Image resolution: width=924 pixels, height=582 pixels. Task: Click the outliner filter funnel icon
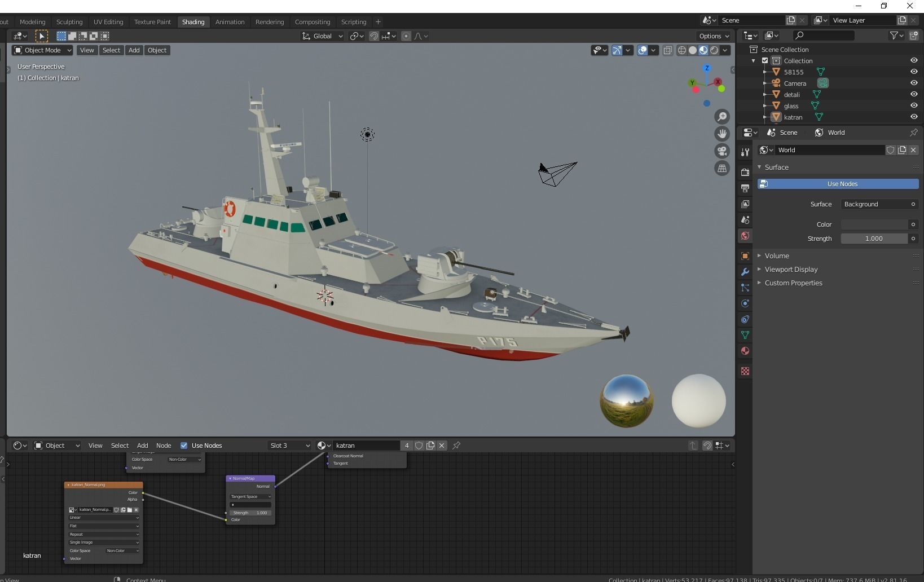[894, 36]
